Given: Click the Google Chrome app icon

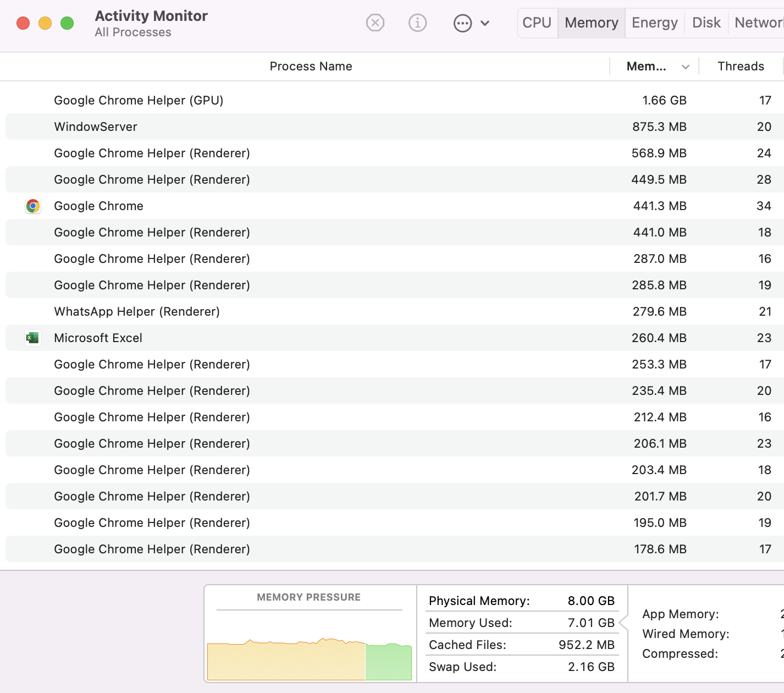Looking at the screenshot, I should coord(33,206).
